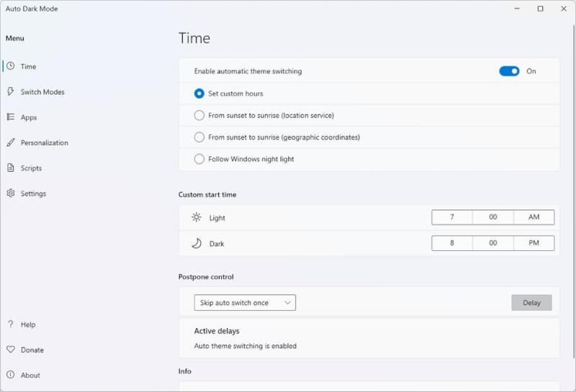
Task: Click the list icon beside Apps
Action: 11,117
